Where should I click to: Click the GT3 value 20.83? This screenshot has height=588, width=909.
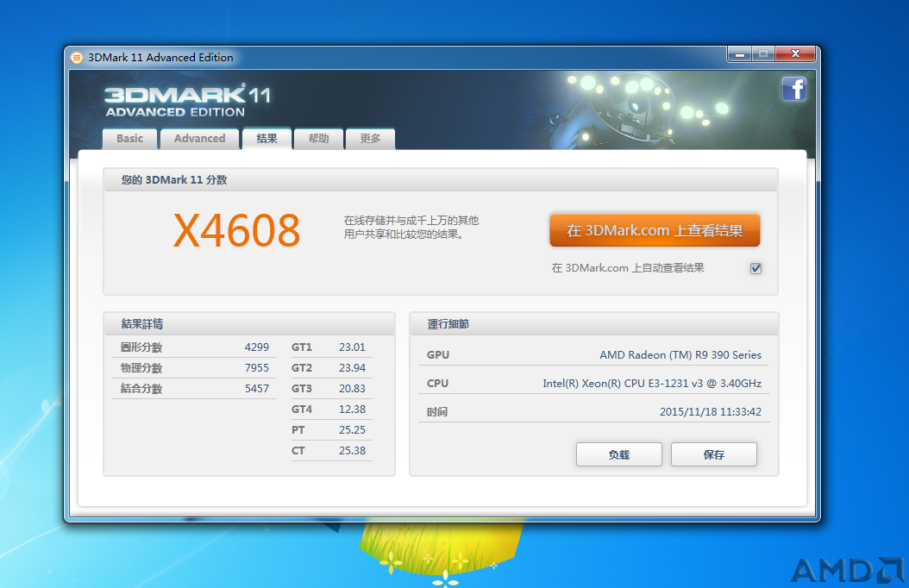tap(352, 388)
